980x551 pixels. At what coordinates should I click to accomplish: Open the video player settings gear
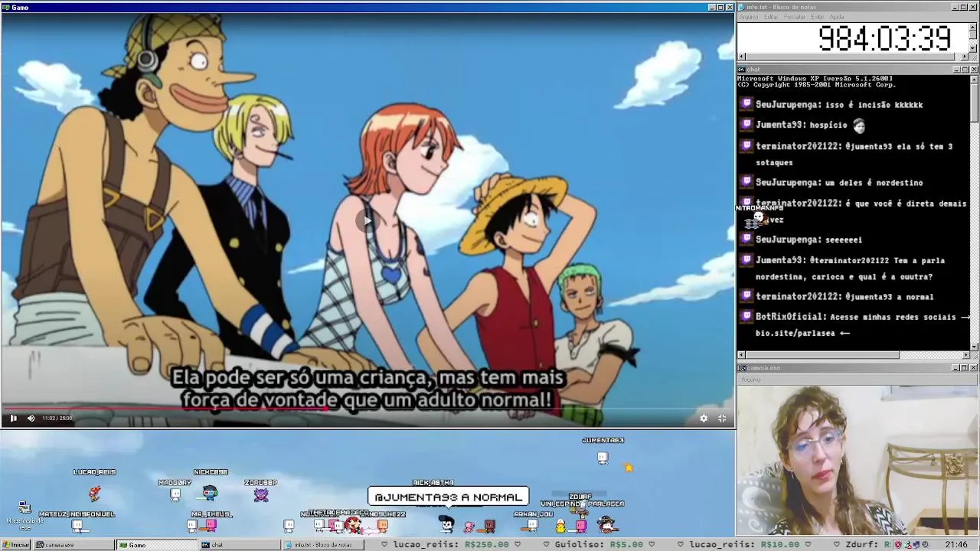coord(704,419)
